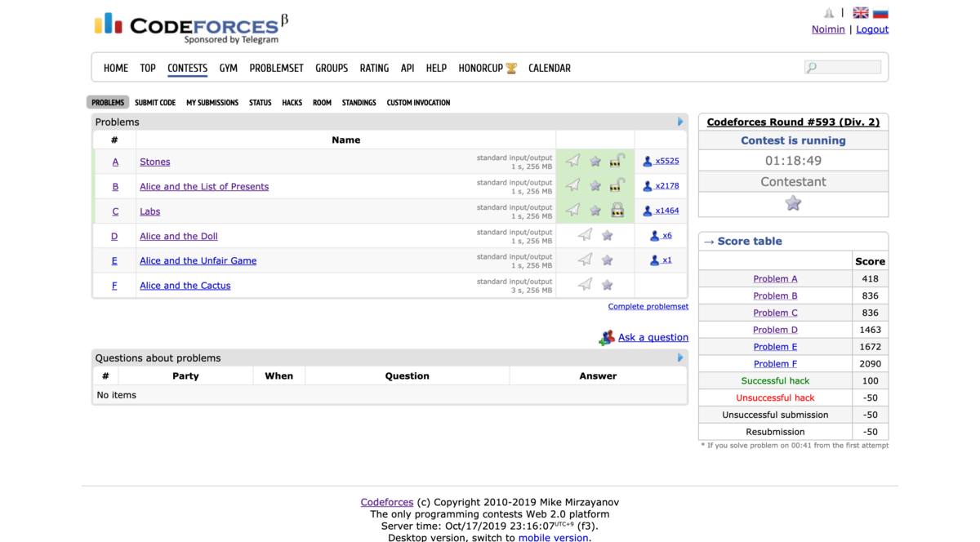Go to the TOP menu item
Viewport: 980px width, 542px height.
coord(148,69)
